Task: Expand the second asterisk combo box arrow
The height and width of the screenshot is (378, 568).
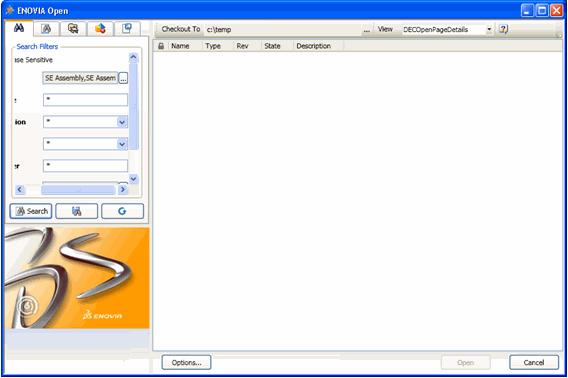Action: [122, 144]
